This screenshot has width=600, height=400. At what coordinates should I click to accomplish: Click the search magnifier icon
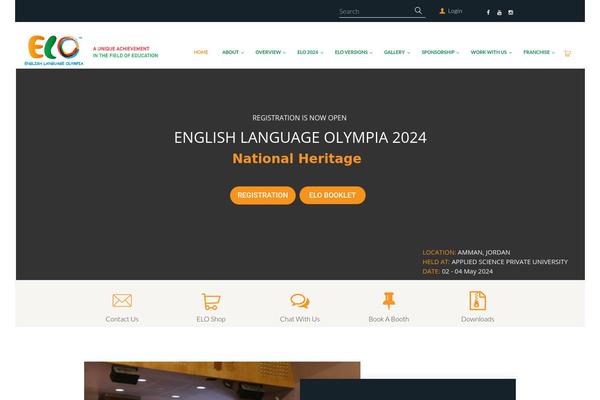click(x=418, y=11)
